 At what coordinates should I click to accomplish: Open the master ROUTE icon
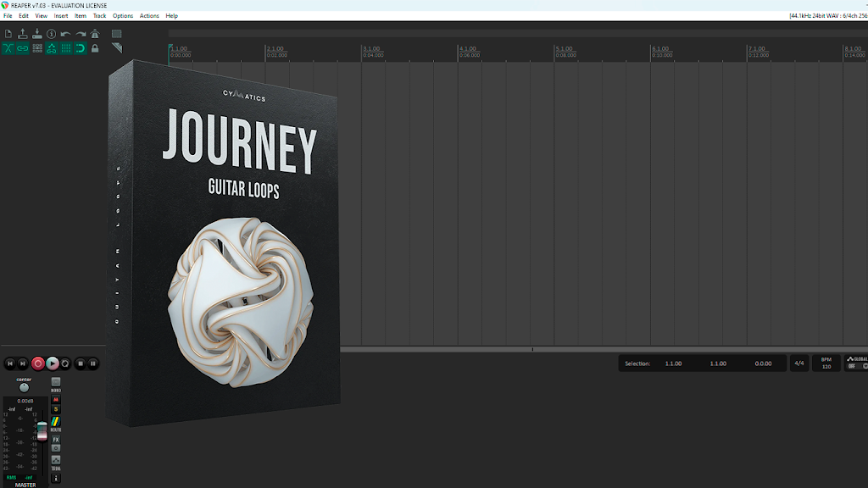pyautogui.click(x=56, y=422)
